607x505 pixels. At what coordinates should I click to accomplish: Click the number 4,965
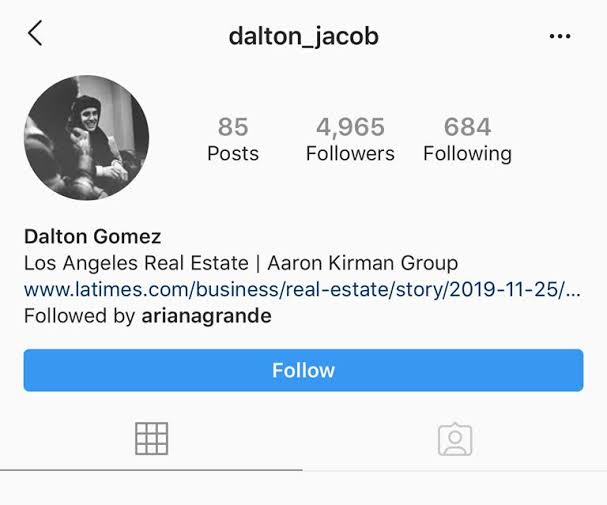tap(350, 127)
